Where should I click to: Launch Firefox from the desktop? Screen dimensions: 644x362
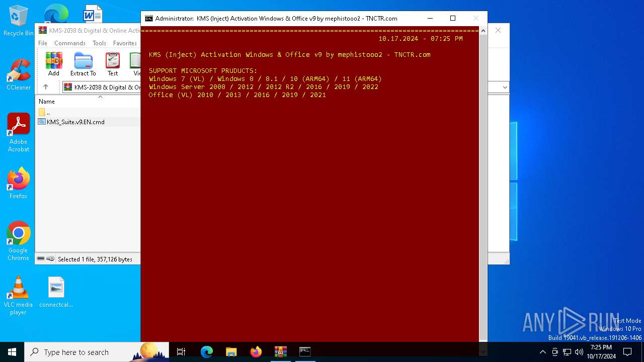19,183
